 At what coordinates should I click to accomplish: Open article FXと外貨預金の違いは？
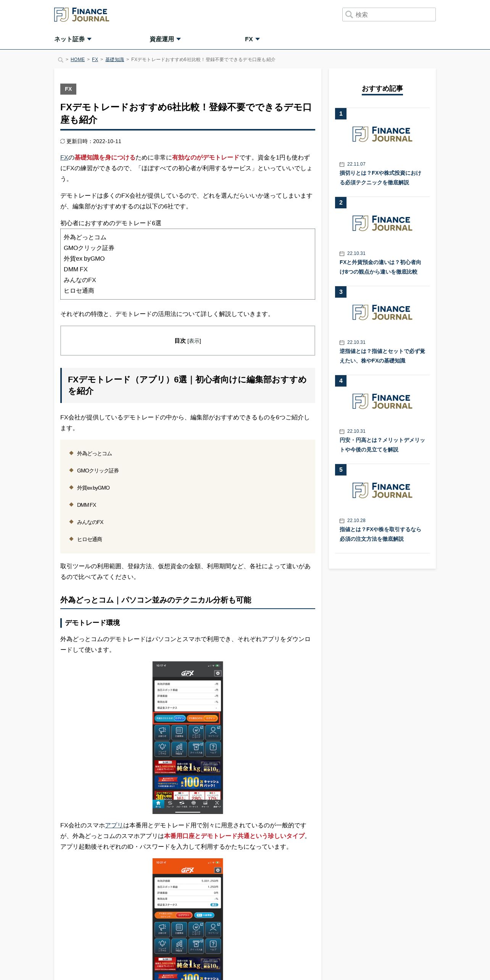pyautogui.click(x=380, y=267)
